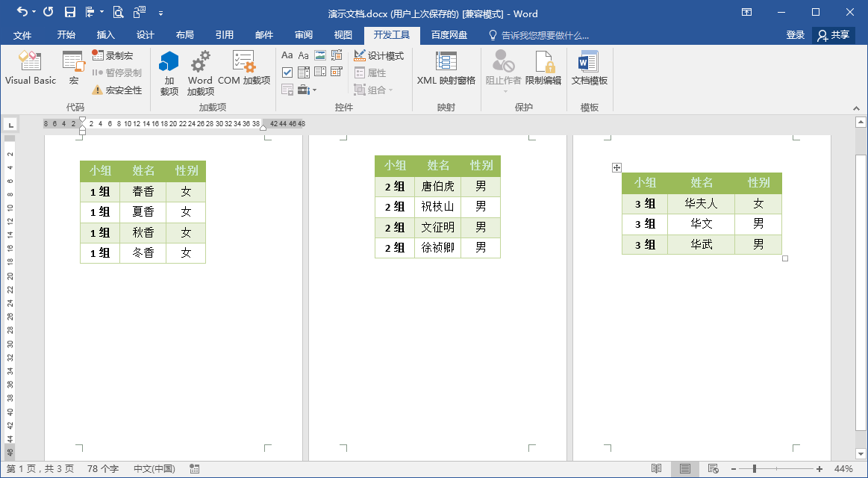Image resolution: width=868 pixels, height=478 pixels.
Task: Click the 限制编辑 restrict editing icon
Action: 543,68
